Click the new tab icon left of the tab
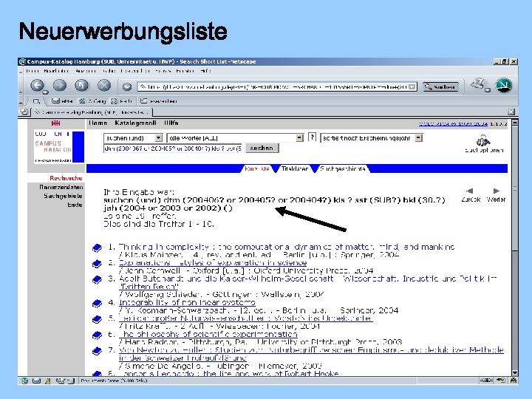The width and height of the screenshot is (532, 399). click(x=24, y=112)
